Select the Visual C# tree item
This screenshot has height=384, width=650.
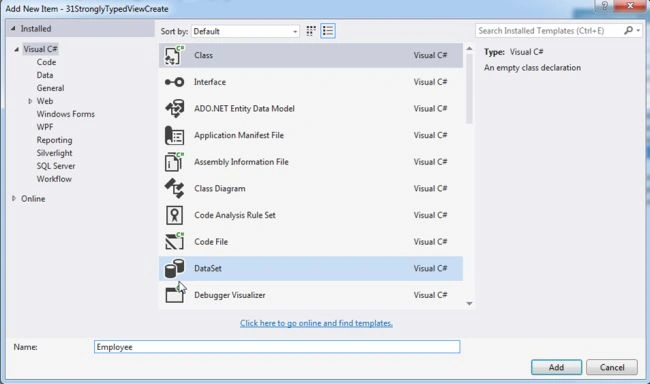[40, 49]
